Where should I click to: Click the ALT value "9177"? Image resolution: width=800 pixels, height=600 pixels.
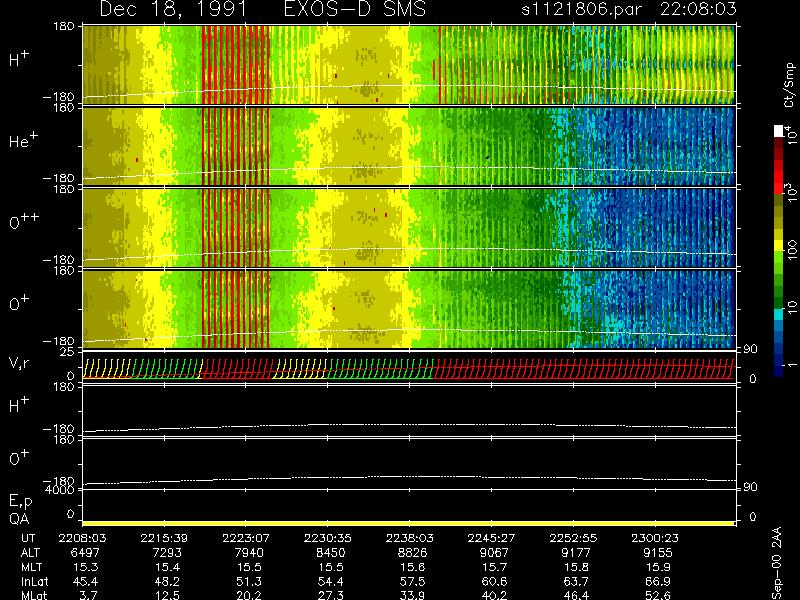click(x=576, y=553)
